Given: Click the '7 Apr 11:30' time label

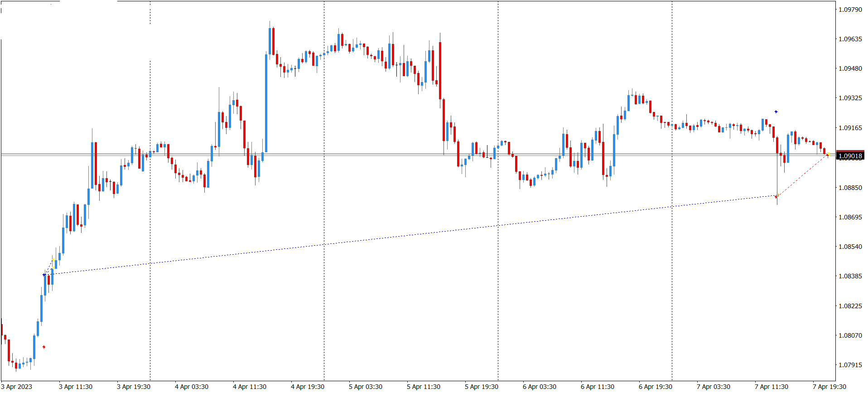Looking at the screenshot, I should coord(772,387).
